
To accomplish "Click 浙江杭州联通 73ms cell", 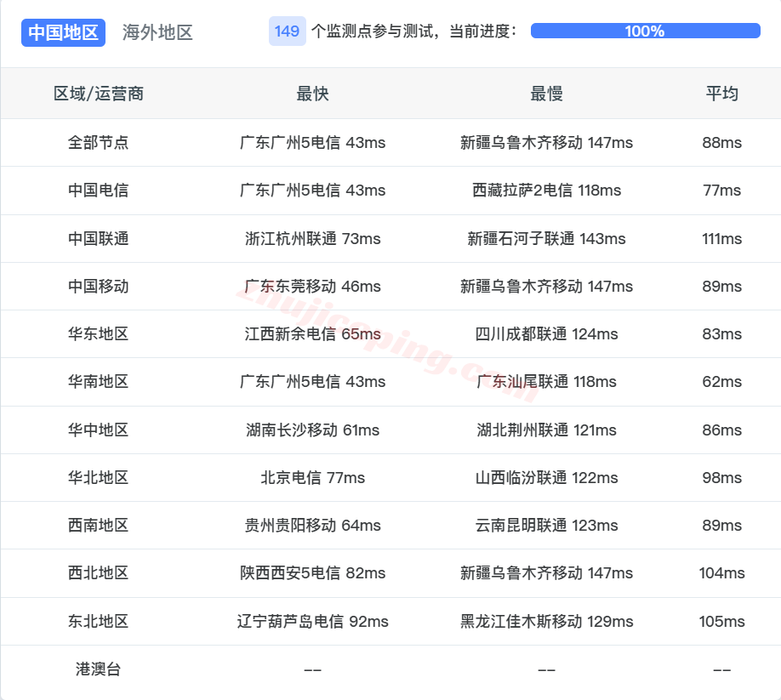I will point(312,238).
